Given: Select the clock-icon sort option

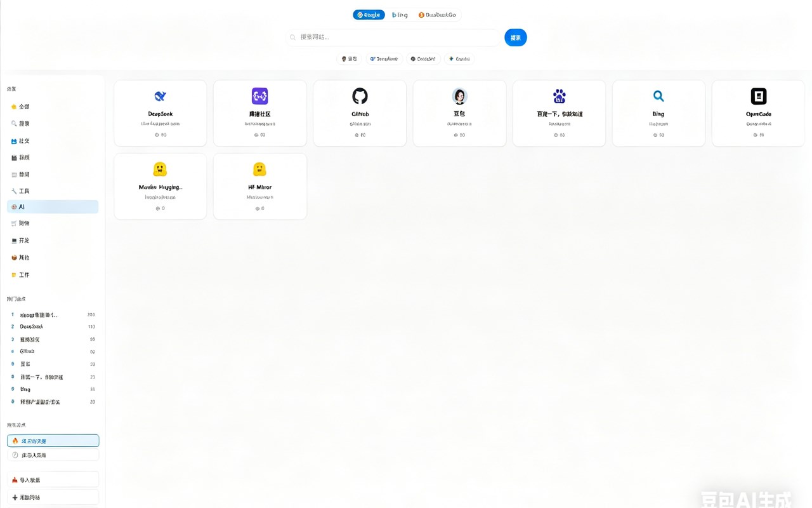Looking at the screenshot, I should pos(53,455).
